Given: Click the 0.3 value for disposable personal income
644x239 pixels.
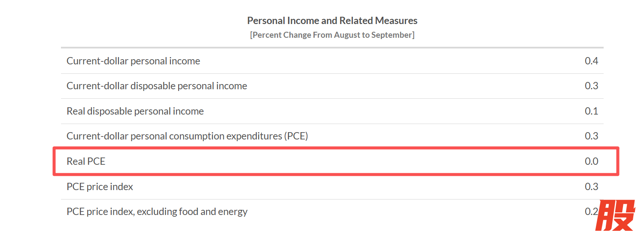Looking at the screenshot, I should (x=591, y=86).
